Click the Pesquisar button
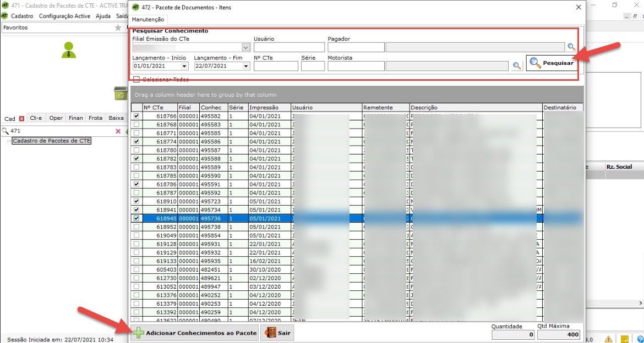644x343 pixels. 550,63
